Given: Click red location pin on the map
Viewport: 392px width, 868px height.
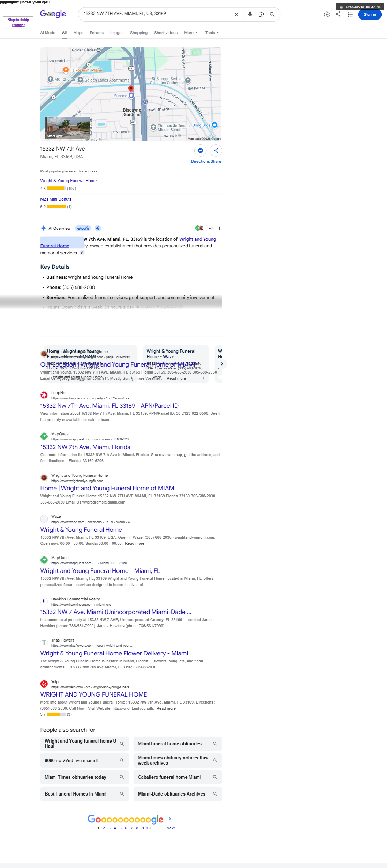Looking at the screenshot, I should click(x=131, y=89).
